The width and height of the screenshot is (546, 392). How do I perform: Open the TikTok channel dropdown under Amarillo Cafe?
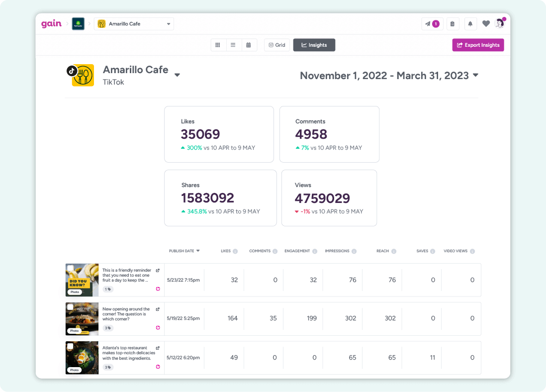[177, 74]
